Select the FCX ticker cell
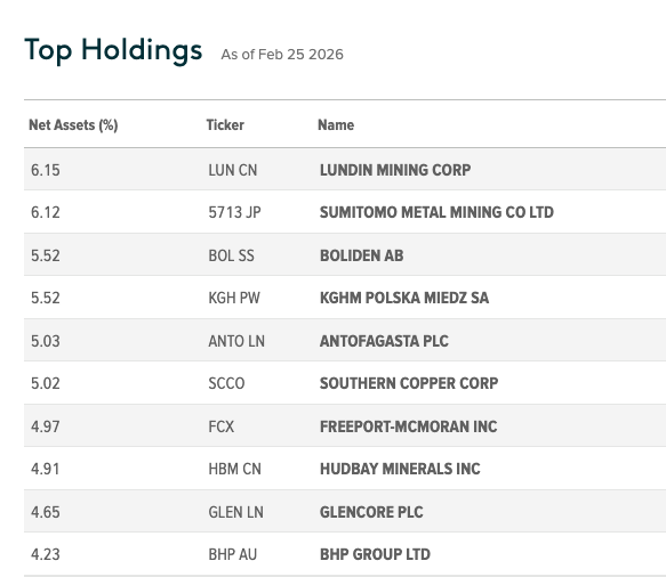 tap(221, 426)
